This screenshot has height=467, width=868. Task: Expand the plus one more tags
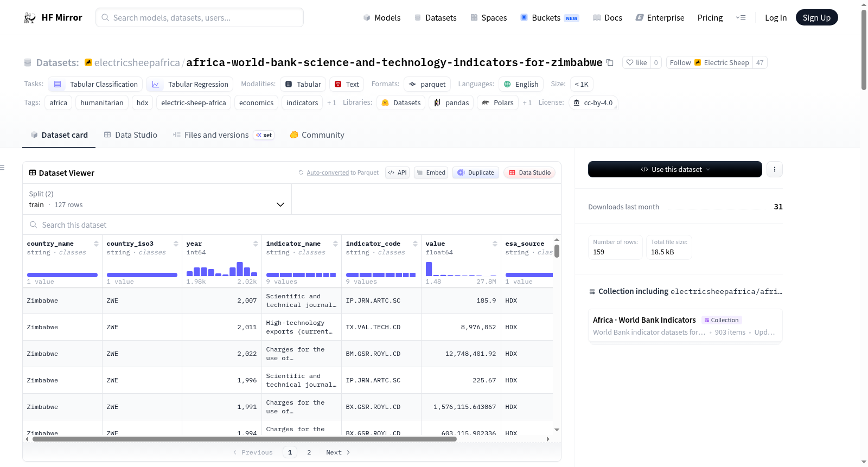(331, 103)
